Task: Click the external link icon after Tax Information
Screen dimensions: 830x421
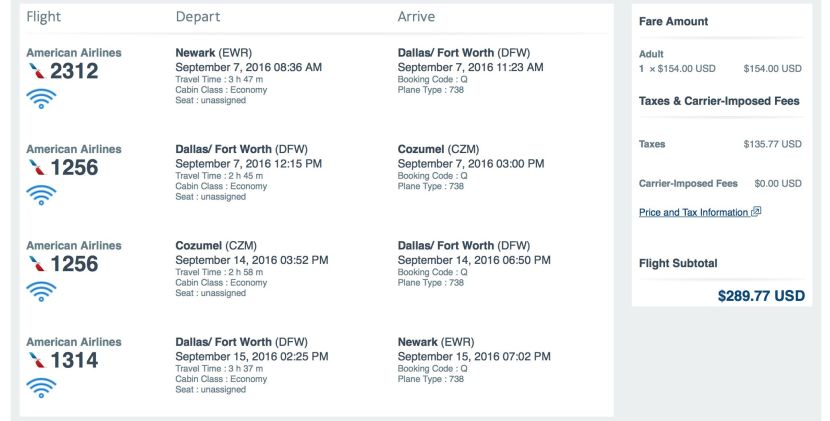Action: [756, 211]
